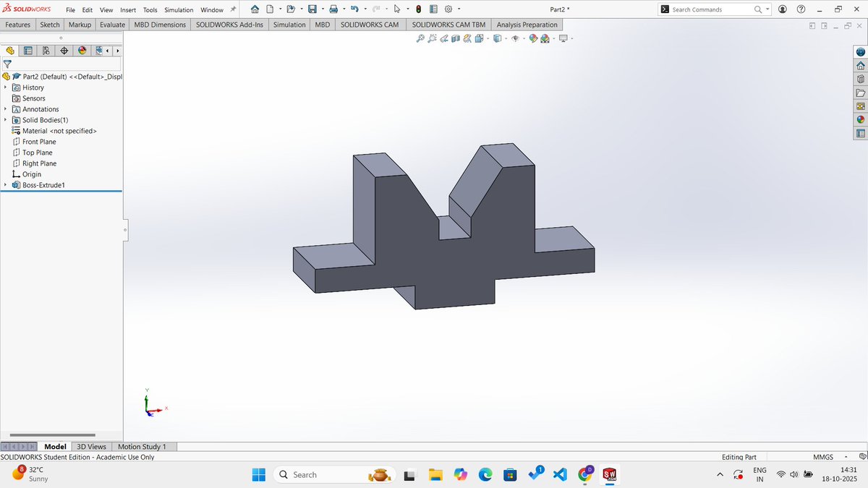The height and width of the screenshot is (488, 868).
Task: Open Windows Start button on taskbar
Action: coord(259,475)
